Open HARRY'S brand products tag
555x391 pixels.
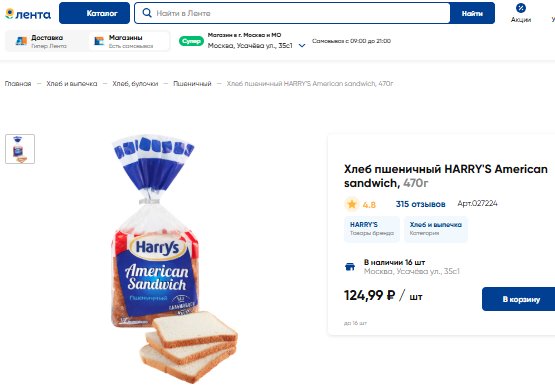tap(372, 229)
